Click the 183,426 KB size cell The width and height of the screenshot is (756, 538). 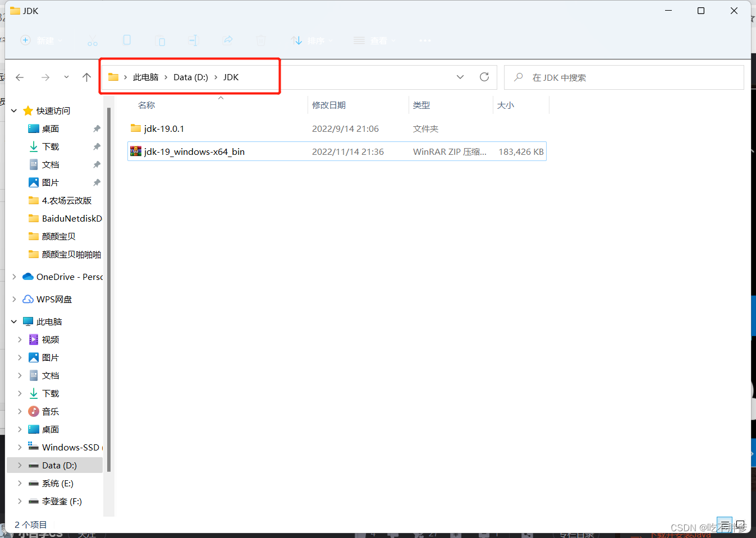tap(521, 151)
